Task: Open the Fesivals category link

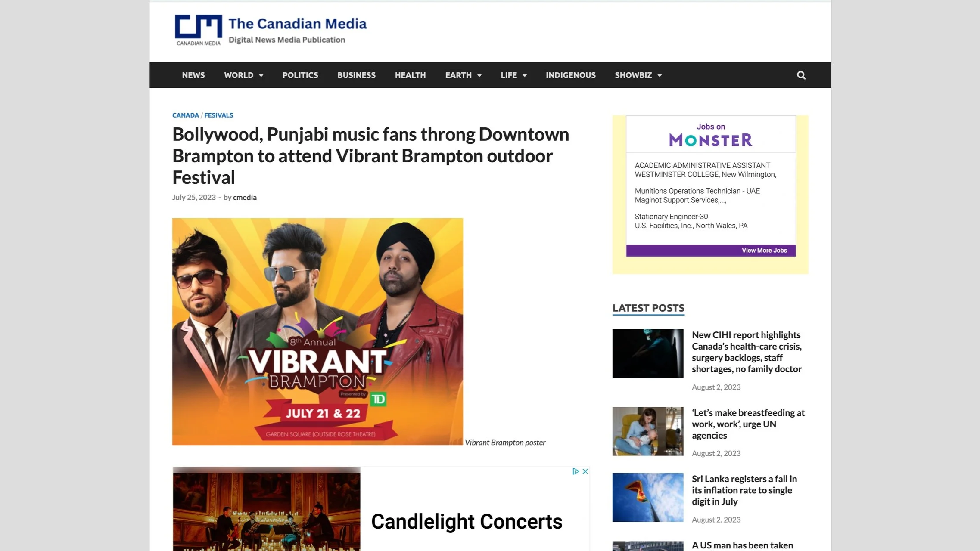Action: coord(218,115)
